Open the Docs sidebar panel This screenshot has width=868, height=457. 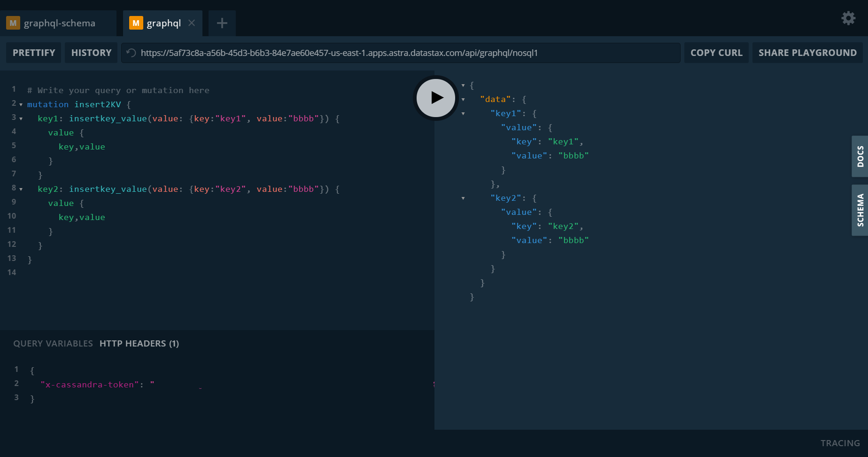click(860, 157)
